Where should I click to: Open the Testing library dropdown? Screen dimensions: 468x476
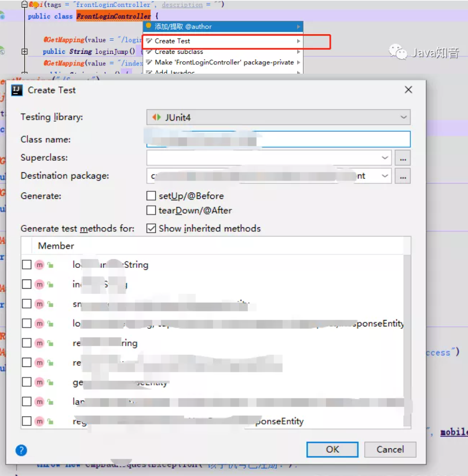278,117
